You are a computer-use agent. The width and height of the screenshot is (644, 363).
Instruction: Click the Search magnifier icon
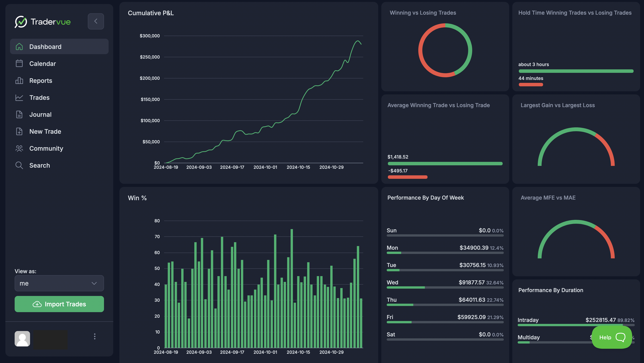click(x=19, y=165)
